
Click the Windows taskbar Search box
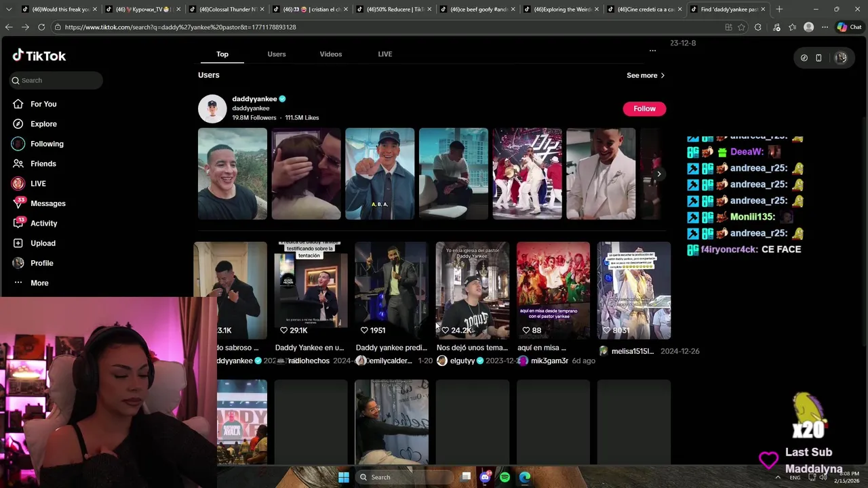point(403,477)
